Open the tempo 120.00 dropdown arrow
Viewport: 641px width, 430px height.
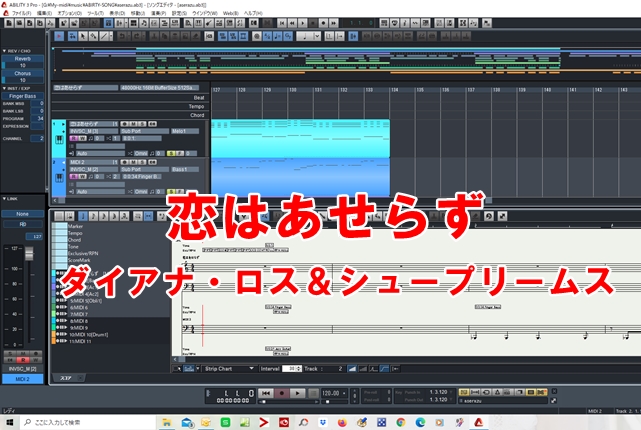pyautogui.click(x=344, y=393)
